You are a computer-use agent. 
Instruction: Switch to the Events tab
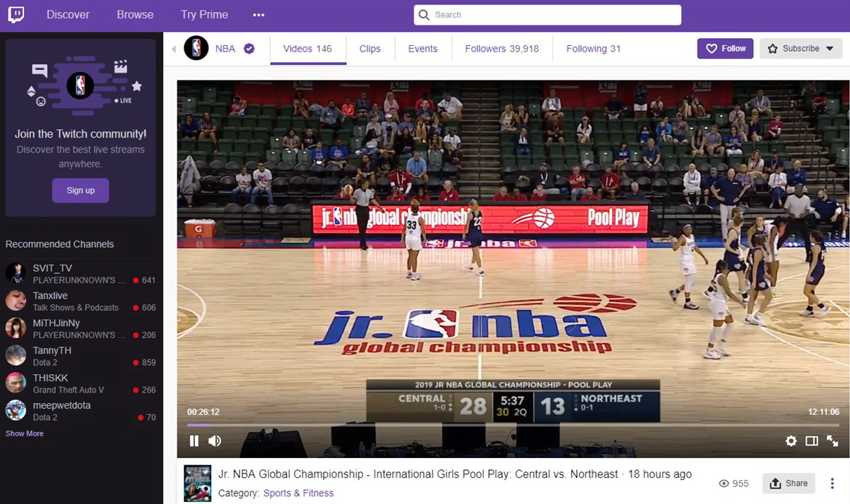tap(423, 49)
